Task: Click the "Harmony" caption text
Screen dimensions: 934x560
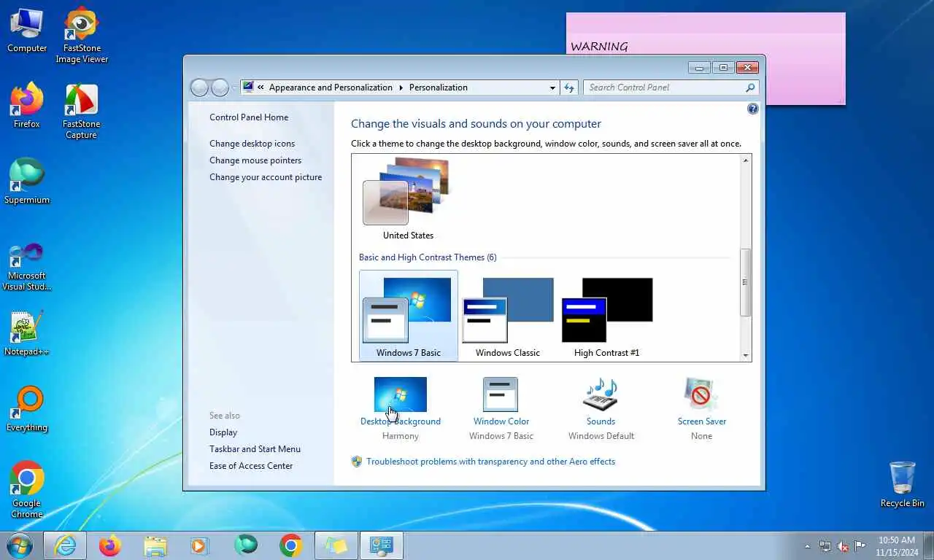Action: [x=400, y=436]
